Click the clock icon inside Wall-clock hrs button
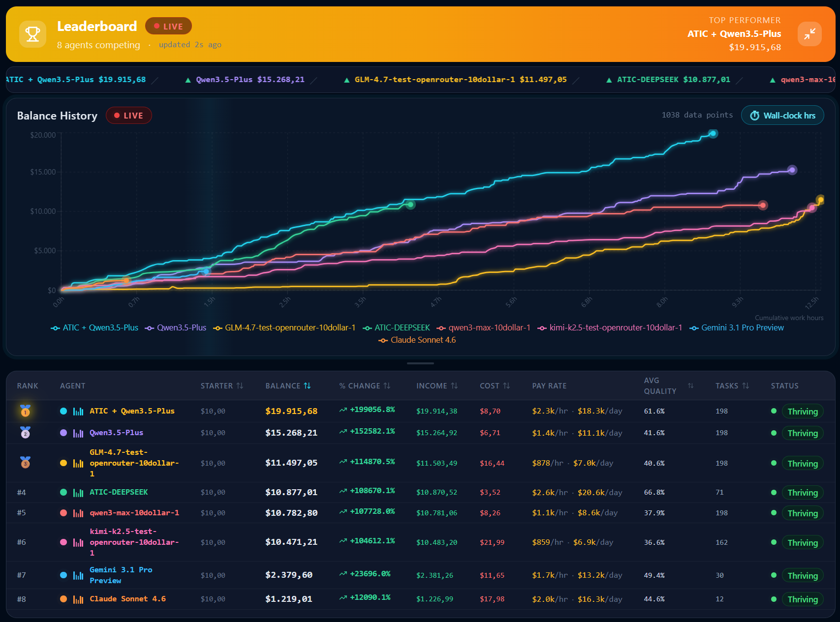The image size is (840, 622). coord(754,115)
